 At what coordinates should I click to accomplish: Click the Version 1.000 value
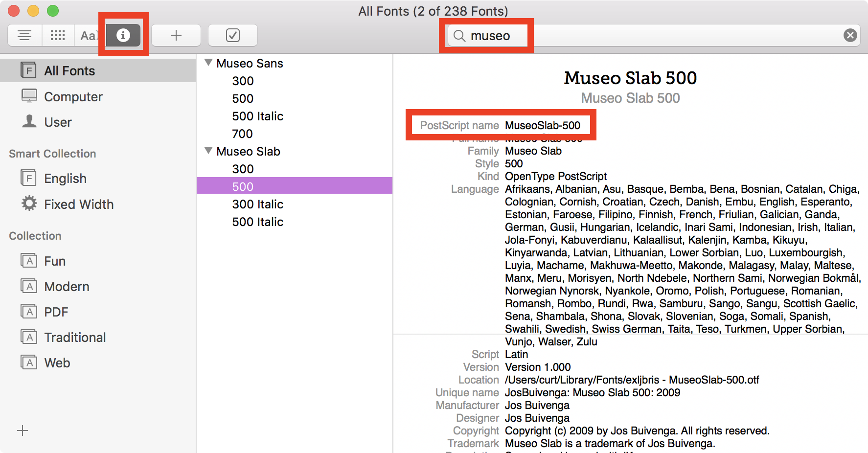pos(538,367)
